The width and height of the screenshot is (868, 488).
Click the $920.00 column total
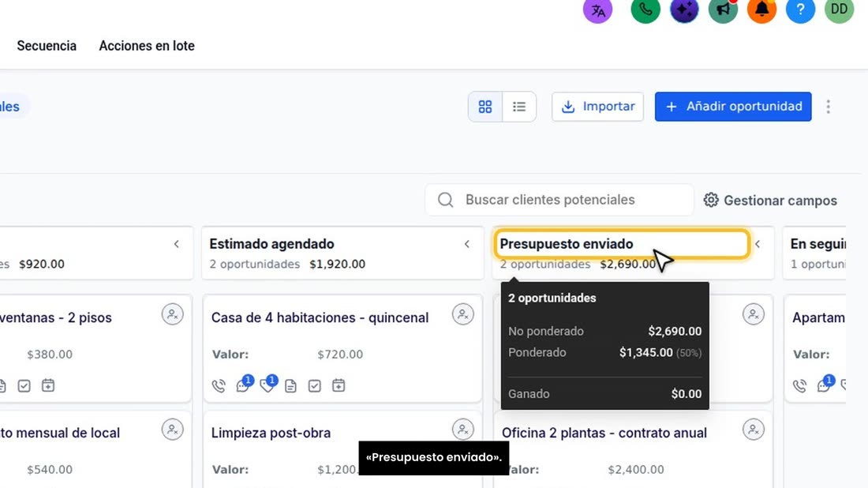[42, 265]
